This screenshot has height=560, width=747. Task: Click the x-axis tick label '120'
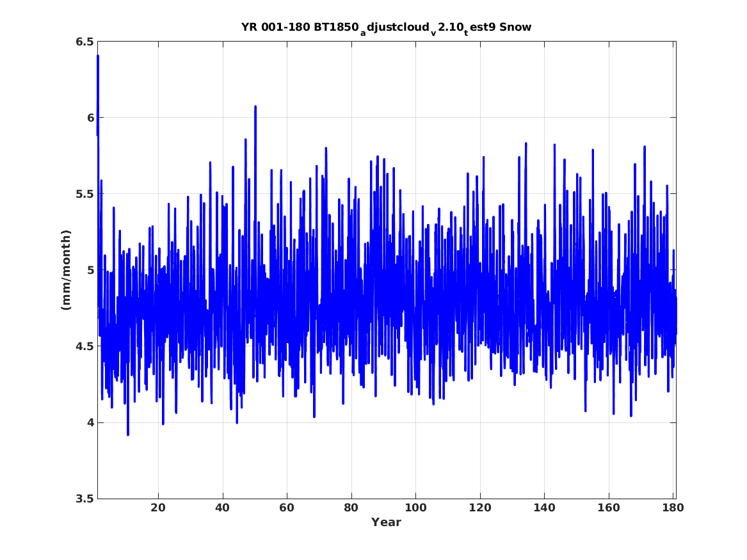pyautogui.click(x=479, y=508)
